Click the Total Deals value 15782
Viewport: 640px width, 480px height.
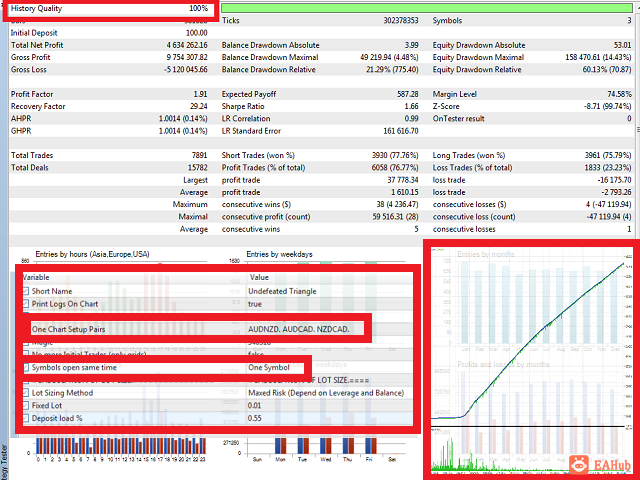point(198,167)
